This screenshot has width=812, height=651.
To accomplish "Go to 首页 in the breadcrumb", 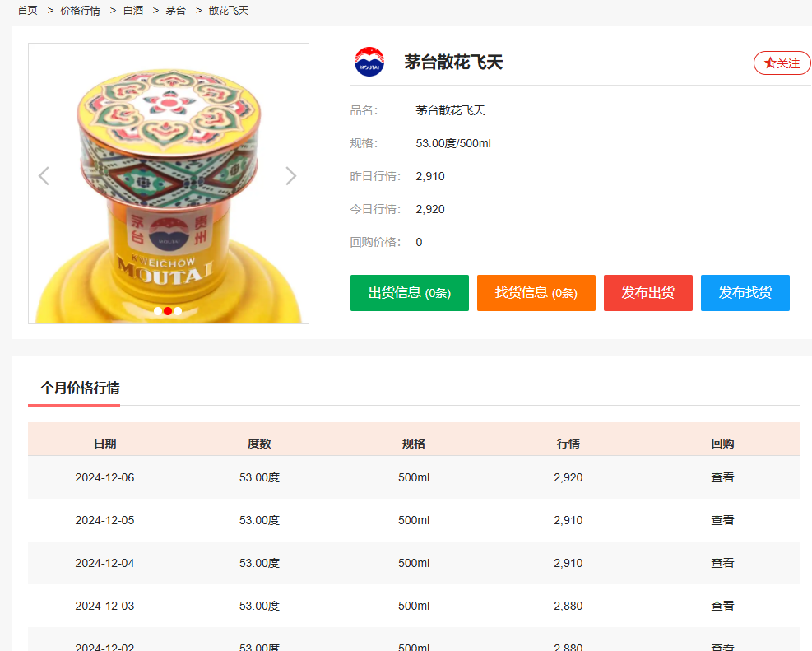I will 27,11.
